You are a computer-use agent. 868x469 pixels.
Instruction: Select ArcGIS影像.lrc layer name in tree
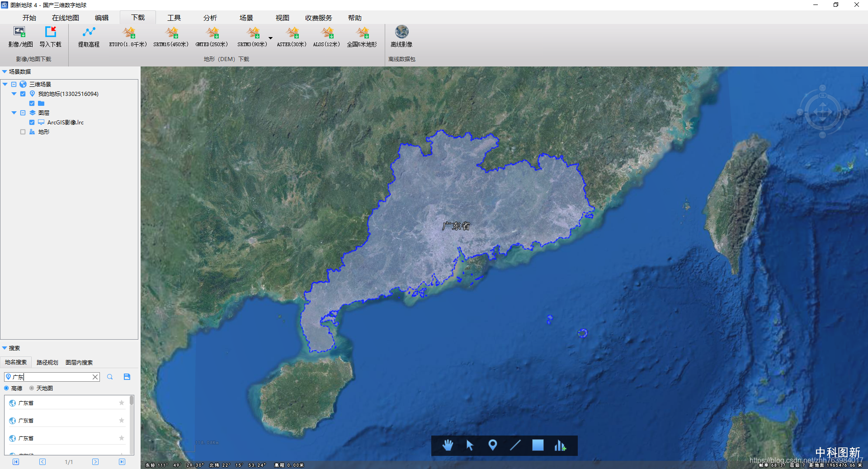(x=66, y=122)
